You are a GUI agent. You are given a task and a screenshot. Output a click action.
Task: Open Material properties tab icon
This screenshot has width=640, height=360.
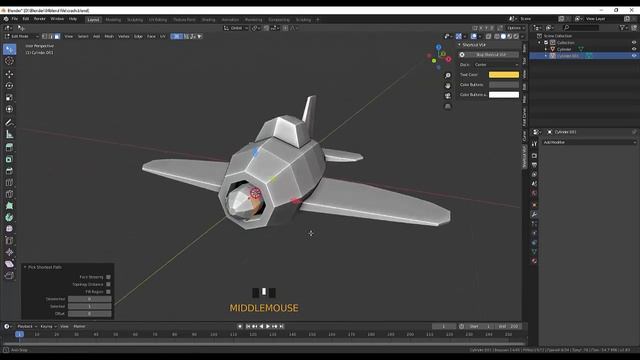click(534, 261)
